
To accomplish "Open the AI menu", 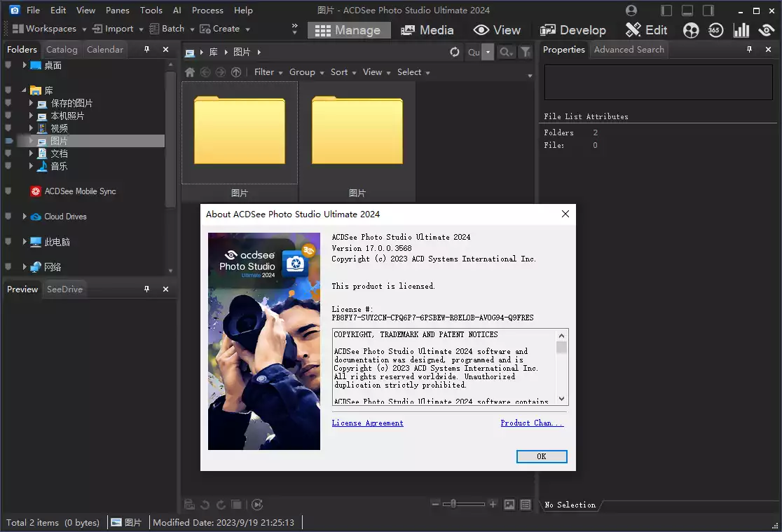I will (x=177, y=10).
